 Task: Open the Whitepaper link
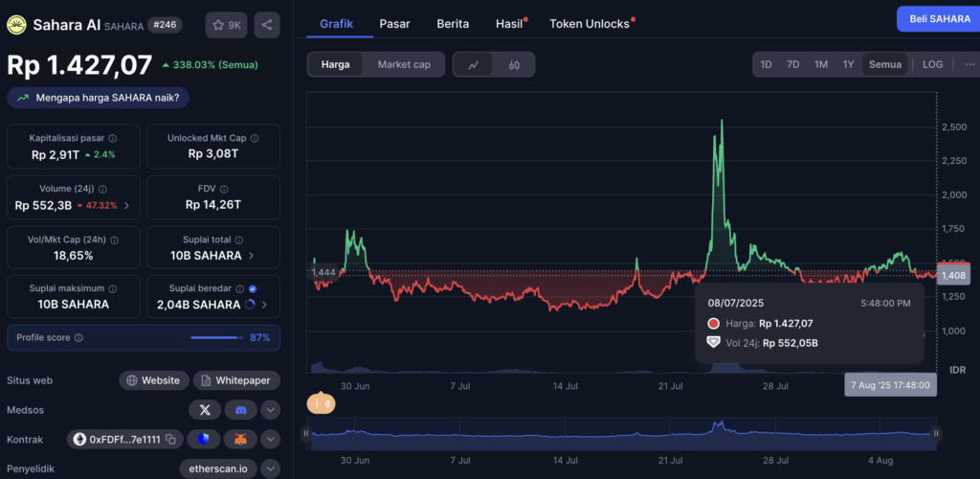coord(236,380)
